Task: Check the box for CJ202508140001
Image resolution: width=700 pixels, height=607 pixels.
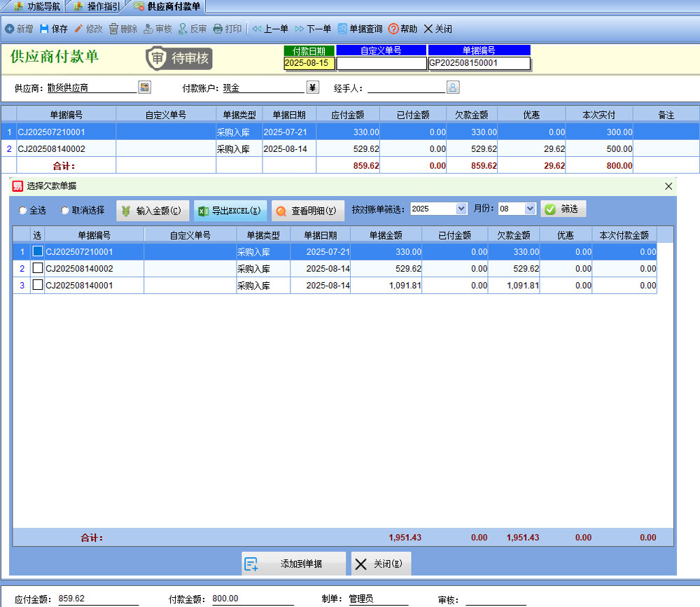Action: pos(38,285)
